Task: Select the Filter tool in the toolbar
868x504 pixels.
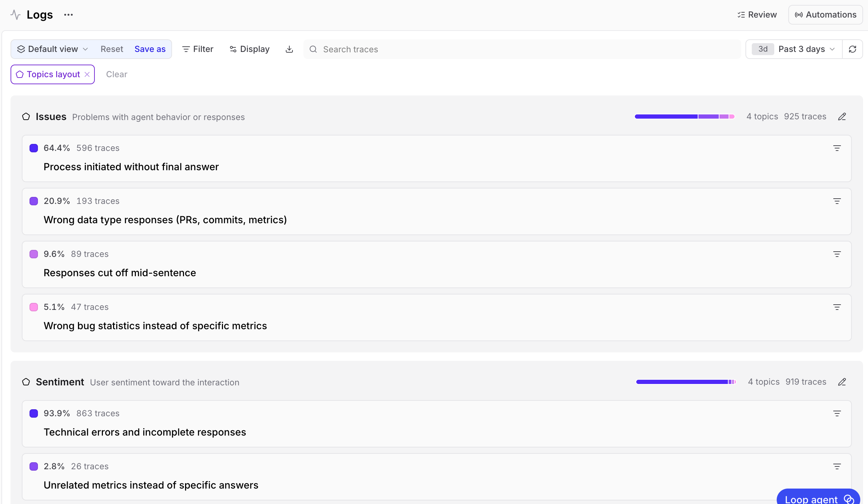Action: pos(197,49)
